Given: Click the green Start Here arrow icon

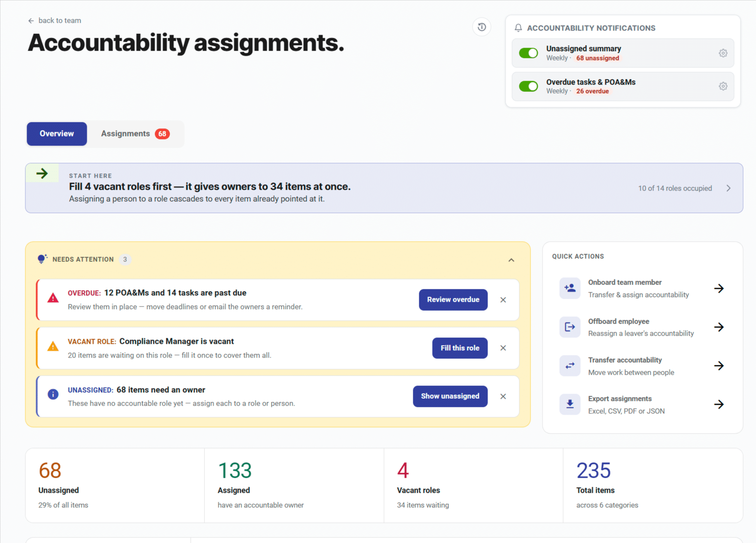Looking at the screenshot, I should click(x=42, y=173).
